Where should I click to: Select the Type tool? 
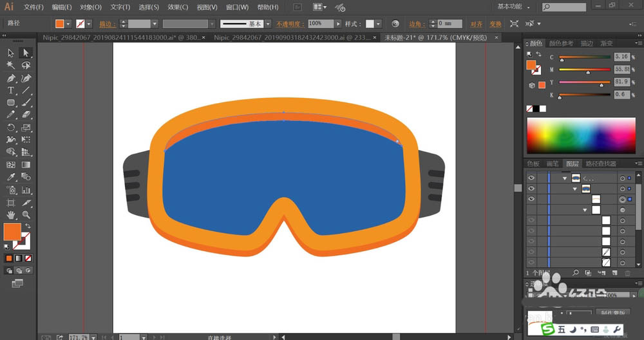(11, 90)
